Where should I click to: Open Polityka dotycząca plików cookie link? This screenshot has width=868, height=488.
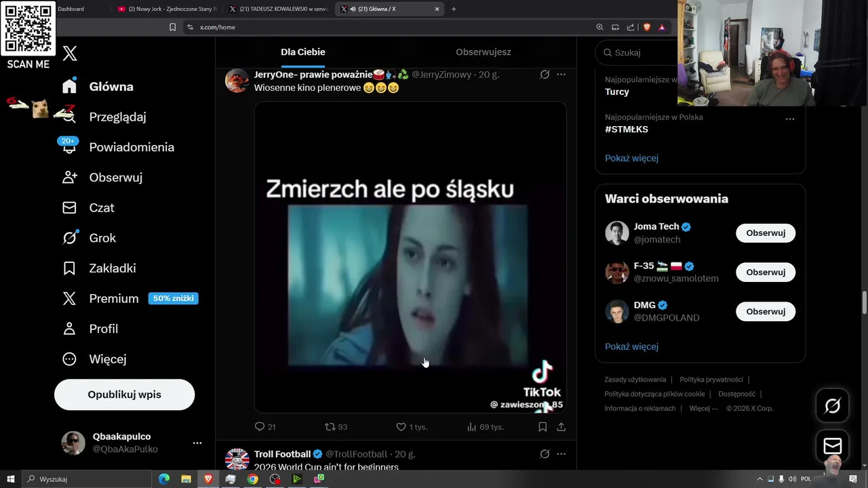654,394
